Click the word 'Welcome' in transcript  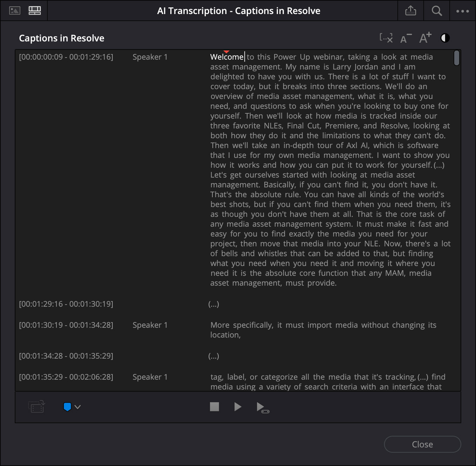pyautogui.click(x=226, y=57)
